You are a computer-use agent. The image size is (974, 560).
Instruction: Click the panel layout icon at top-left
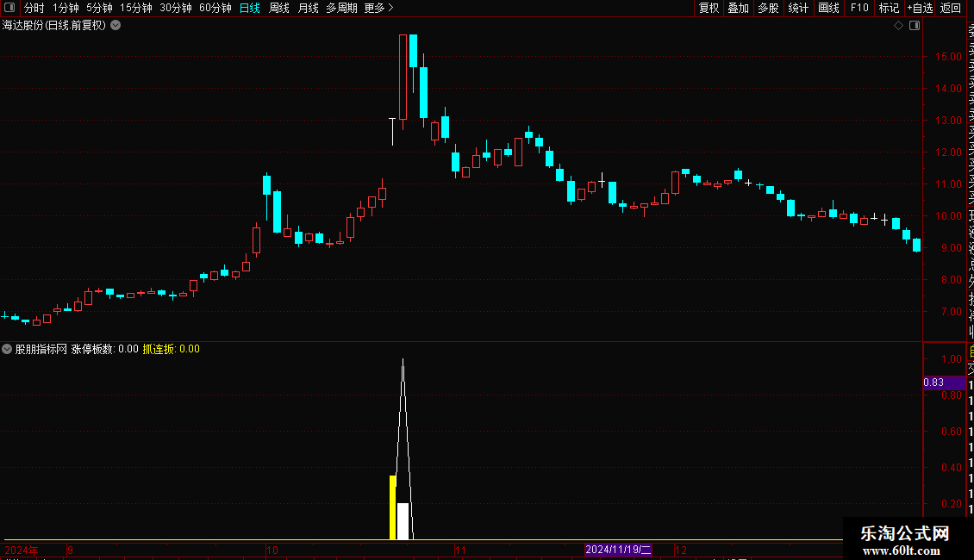[x=9, y=8]
